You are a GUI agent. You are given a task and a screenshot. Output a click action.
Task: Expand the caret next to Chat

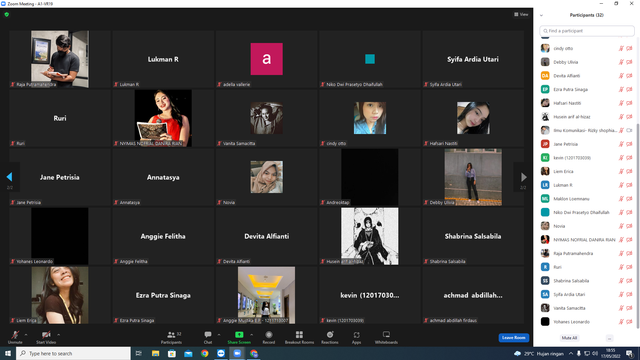tap(219, 335)
